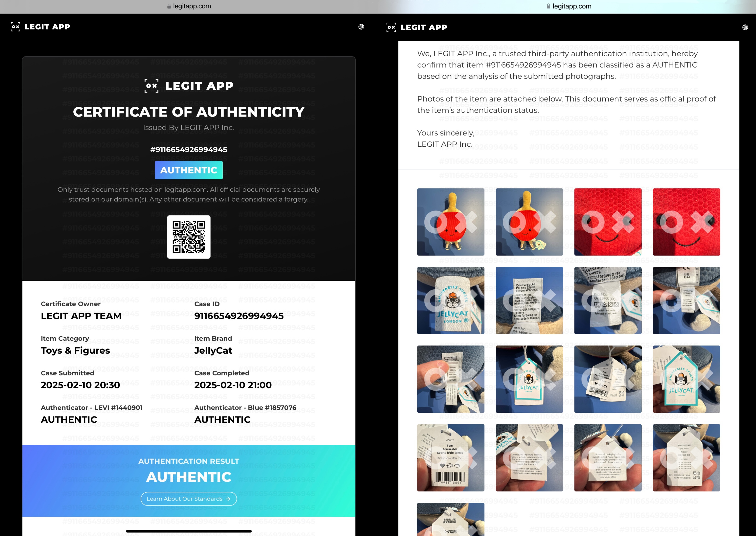Open photo of Jellycat London sewn label
Screen dimensions: 756x536
point(451,300)
